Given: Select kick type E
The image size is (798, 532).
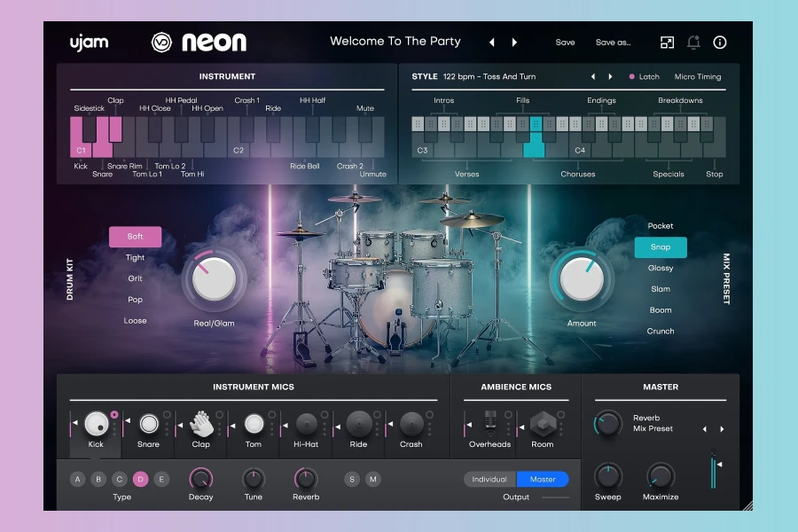Looking at the screenshot, I should (x=161, y=479).
